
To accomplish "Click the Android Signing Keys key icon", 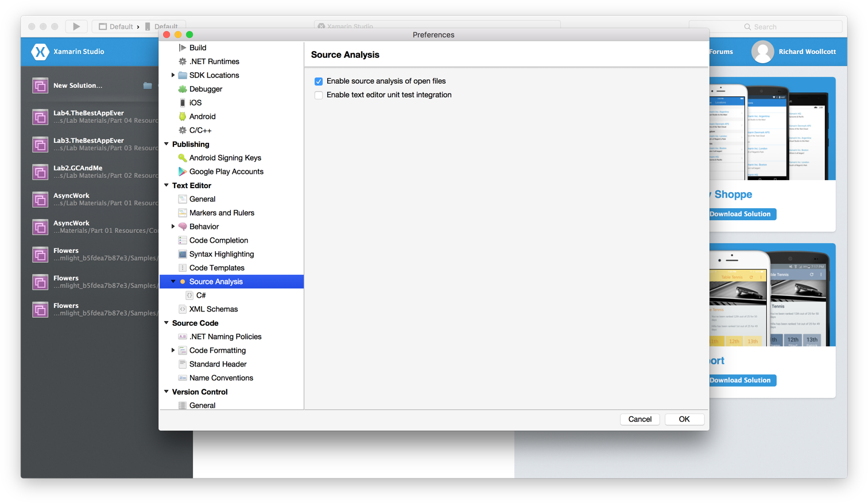I will click(x=183, y=158).
